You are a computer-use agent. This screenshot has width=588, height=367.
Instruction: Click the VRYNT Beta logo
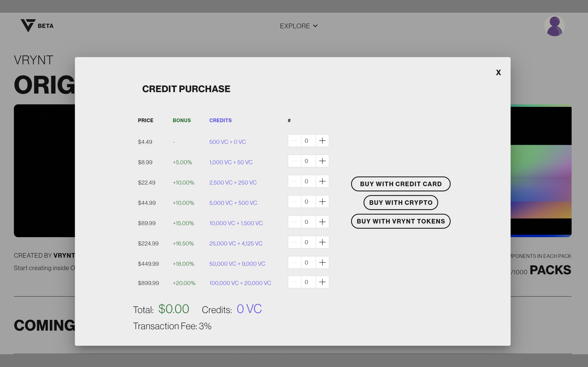click(x=37, y=26)
